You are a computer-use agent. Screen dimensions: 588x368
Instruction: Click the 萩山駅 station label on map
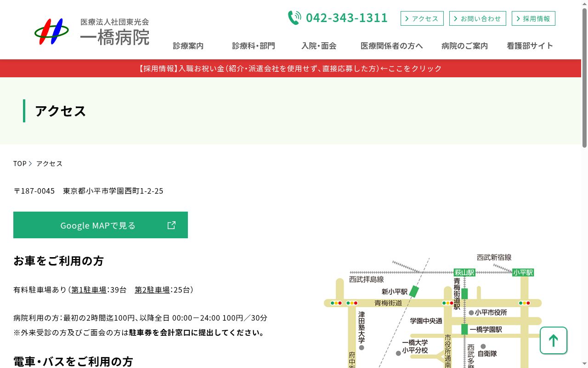(464, 272)
